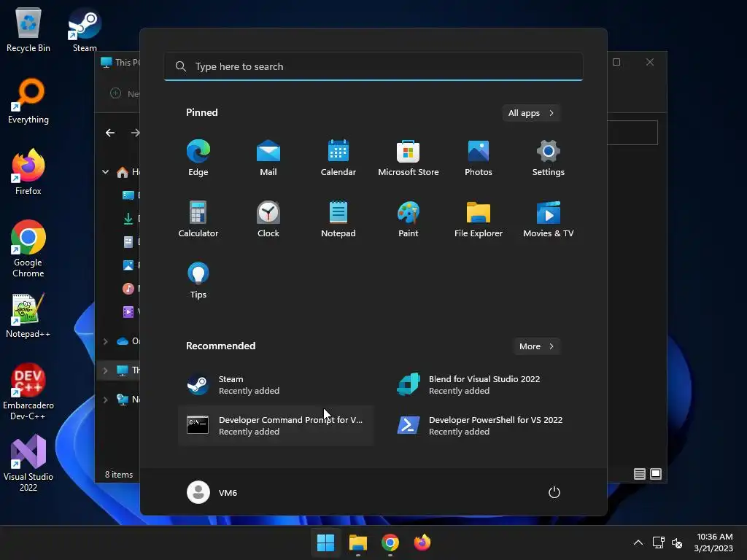This screenshot has width=747, height=560.
Task: Select Visual Studio 2022 desktop shortcut
Action: click(28, 463)
